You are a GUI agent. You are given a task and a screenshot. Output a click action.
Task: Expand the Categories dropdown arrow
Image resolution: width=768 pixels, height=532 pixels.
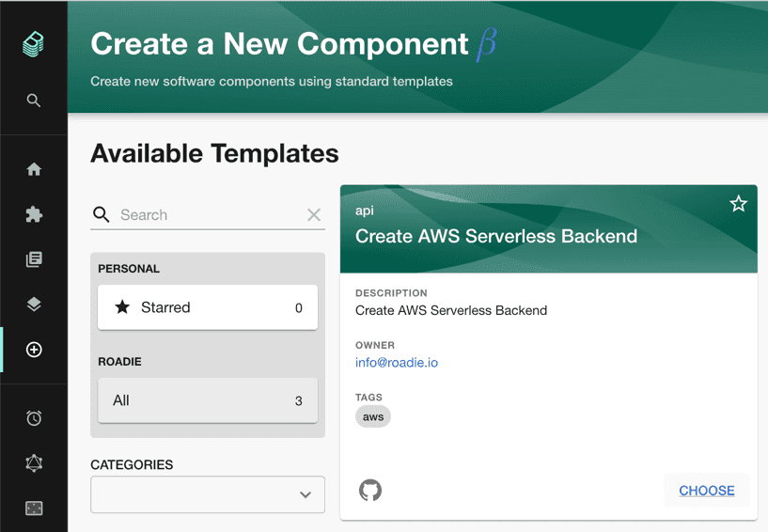pyautogui.click(x=306, y=494)
